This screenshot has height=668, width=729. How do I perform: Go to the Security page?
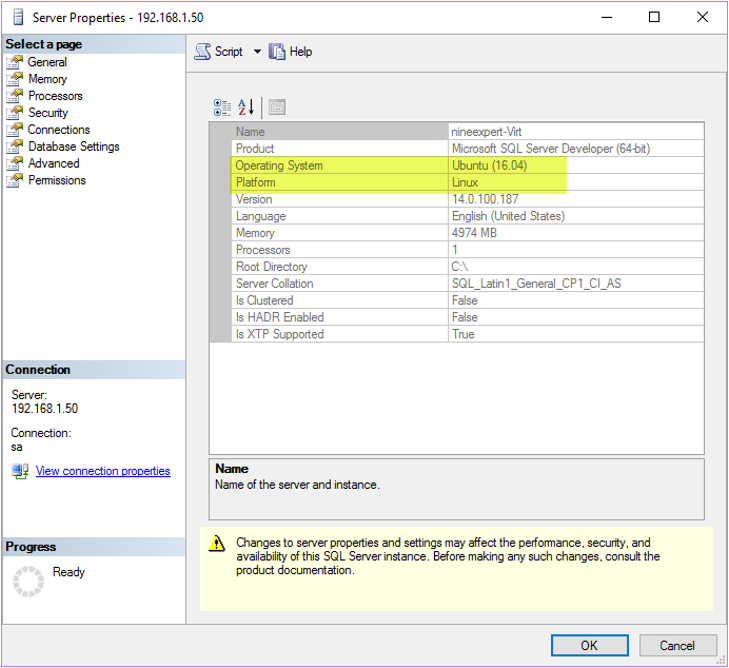pos(48,113)
